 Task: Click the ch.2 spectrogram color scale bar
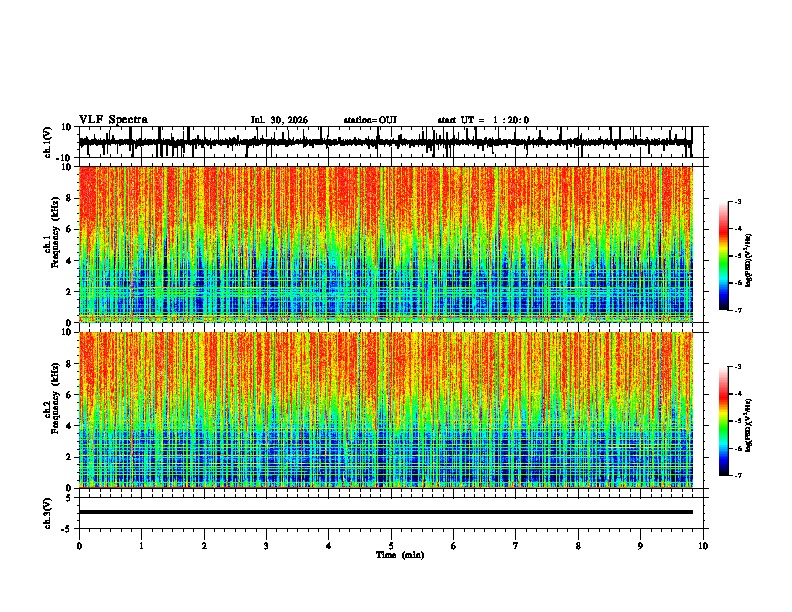724,421
